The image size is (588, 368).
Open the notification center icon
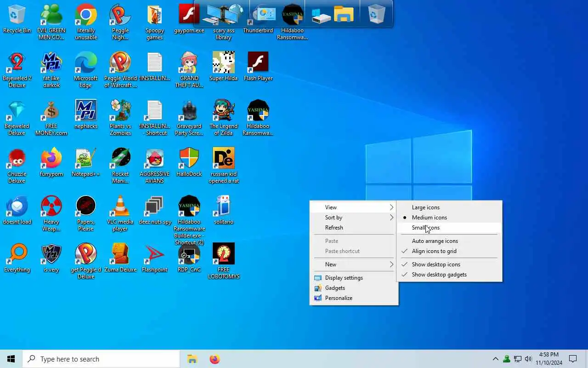[573, 359]
